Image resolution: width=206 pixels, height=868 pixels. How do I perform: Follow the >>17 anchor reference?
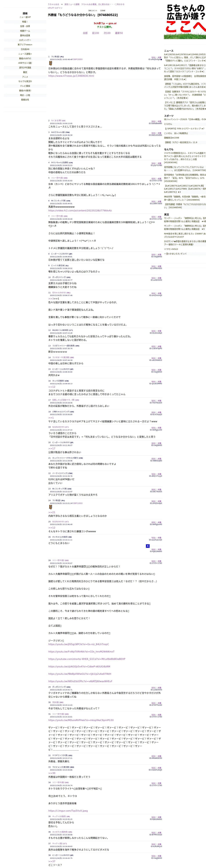(52, 448)
